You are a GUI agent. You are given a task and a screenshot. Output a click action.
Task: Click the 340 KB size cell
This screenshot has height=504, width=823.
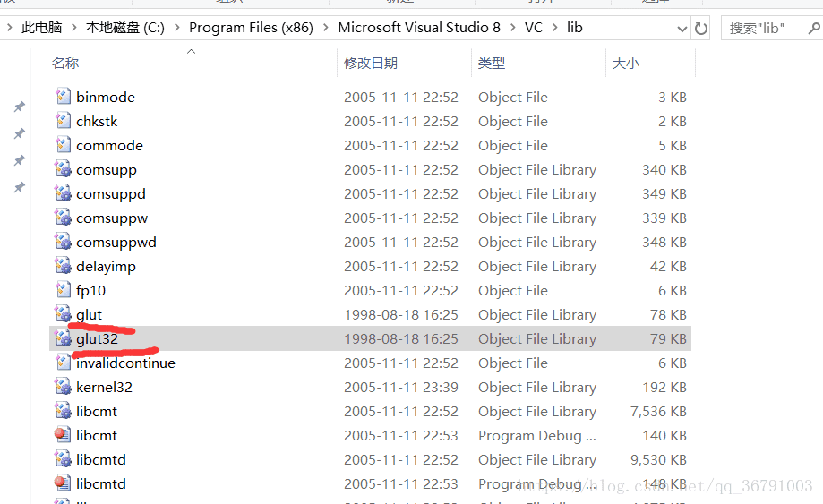pyautogui.click(x=664, y=169)
